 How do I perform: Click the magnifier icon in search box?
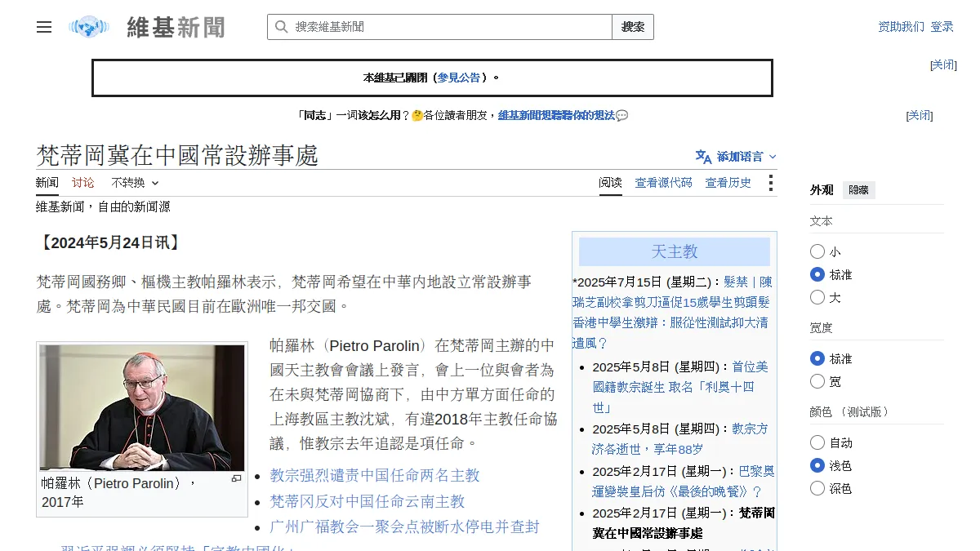point(281,27)
